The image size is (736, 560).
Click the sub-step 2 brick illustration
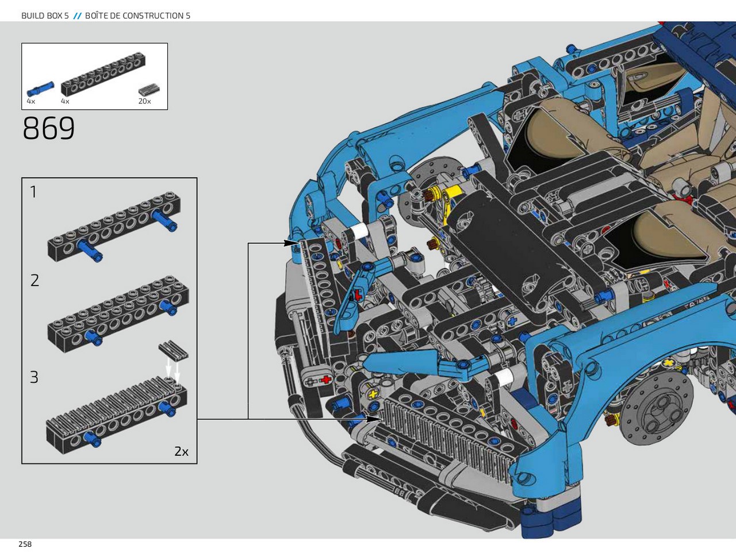pos(118,314)
